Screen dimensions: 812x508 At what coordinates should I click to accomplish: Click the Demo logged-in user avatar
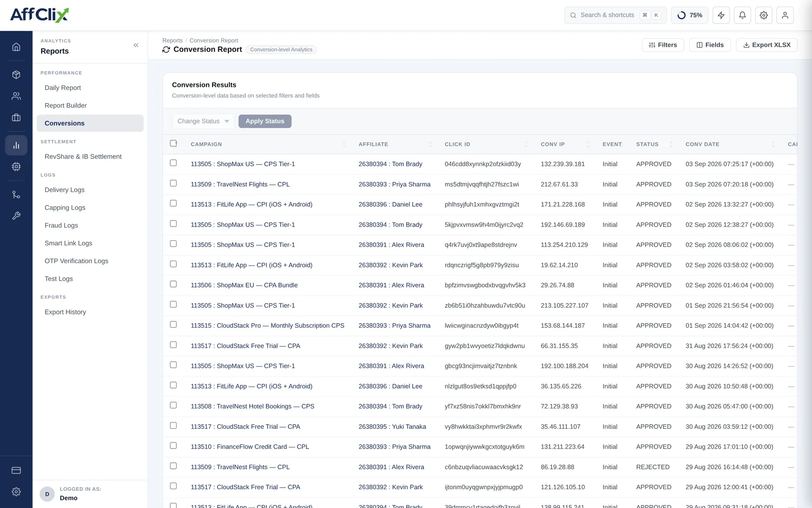tap(47, 494)
